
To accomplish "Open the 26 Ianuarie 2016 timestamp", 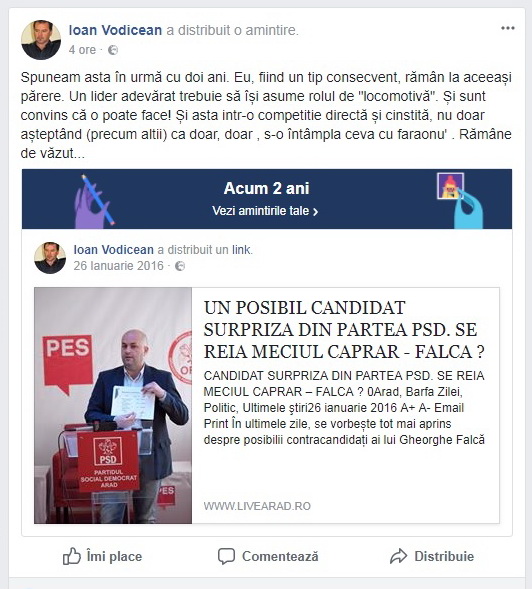I will (x=119, y=266).
